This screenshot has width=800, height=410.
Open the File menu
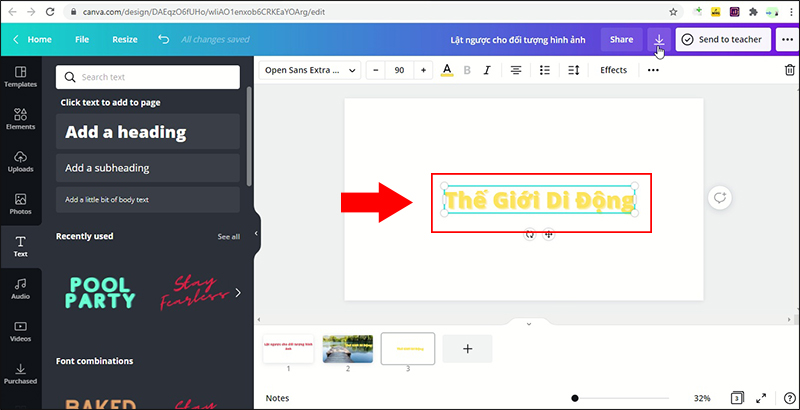(x=82, y=39)
